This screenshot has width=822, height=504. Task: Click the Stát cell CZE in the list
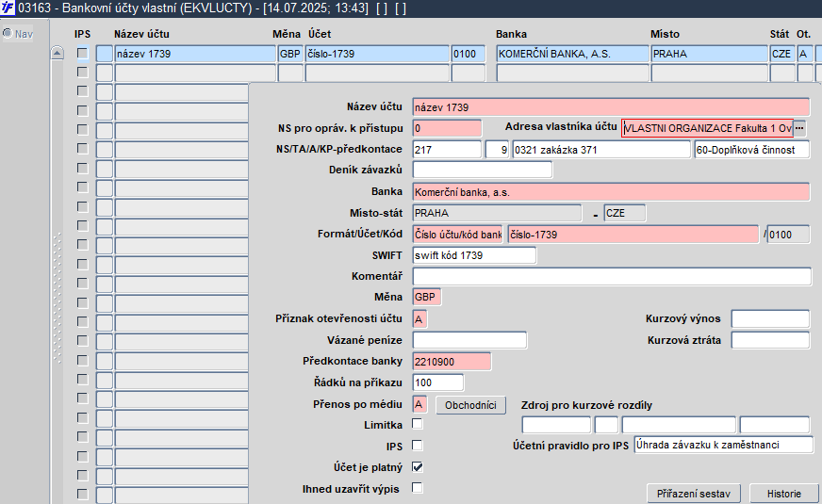[782, 54]
